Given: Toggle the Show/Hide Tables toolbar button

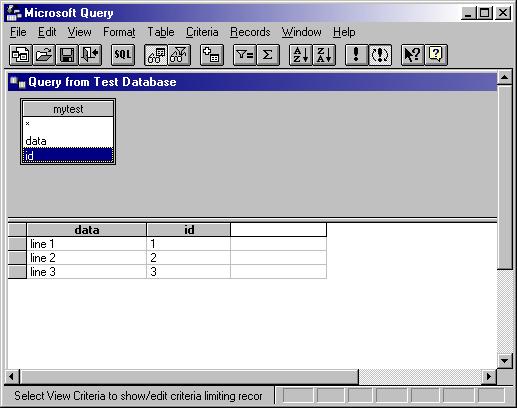Looking at the screenshot, I should (156, 55).
